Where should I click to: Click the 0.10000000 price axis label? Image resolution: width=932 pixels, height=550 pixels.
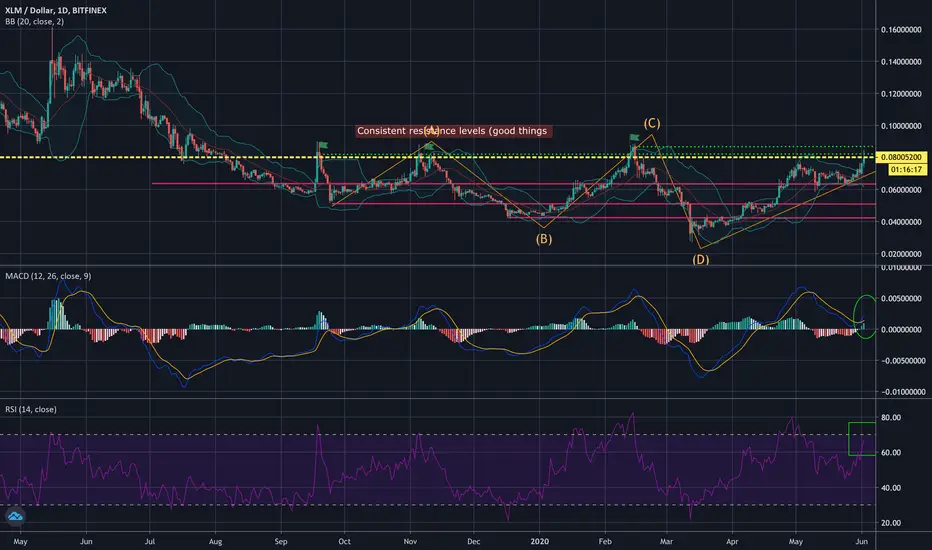pyautogui.click(x=901, y=126)
